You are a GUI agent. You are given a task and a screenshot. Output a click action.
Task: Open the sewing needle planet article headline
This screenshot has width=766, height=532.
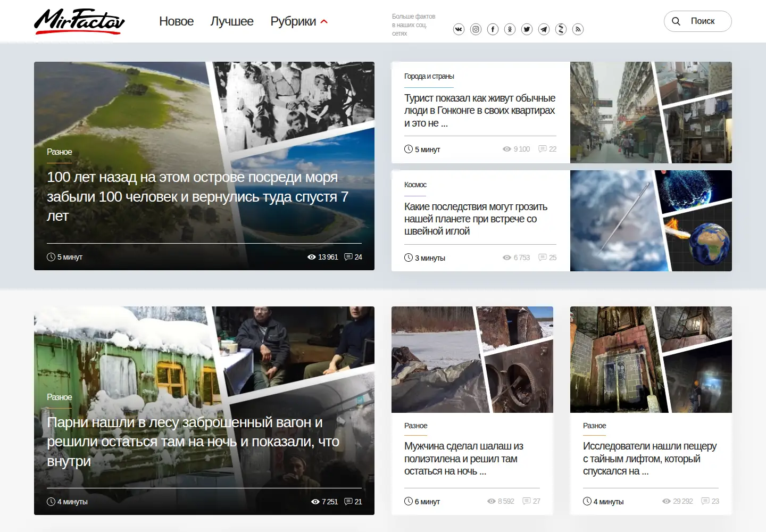tap(476, 219)
